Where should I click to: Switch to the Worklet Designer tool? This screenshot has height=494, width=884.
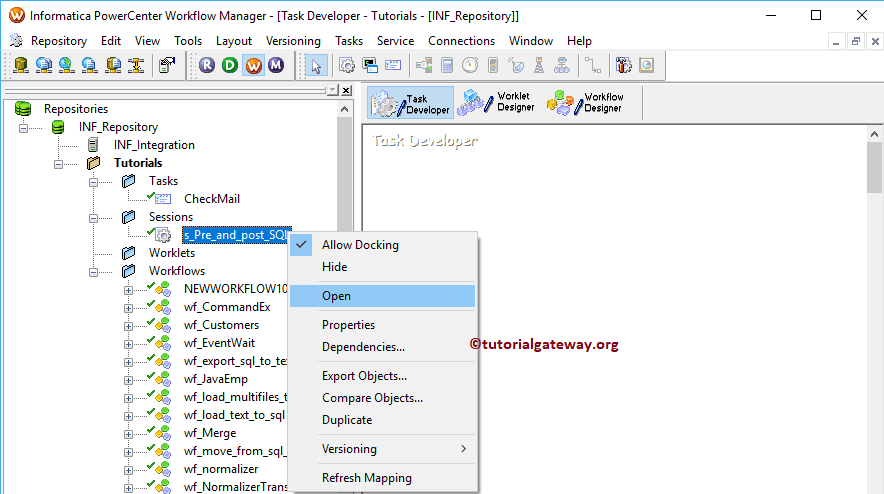tap(496, 103)
